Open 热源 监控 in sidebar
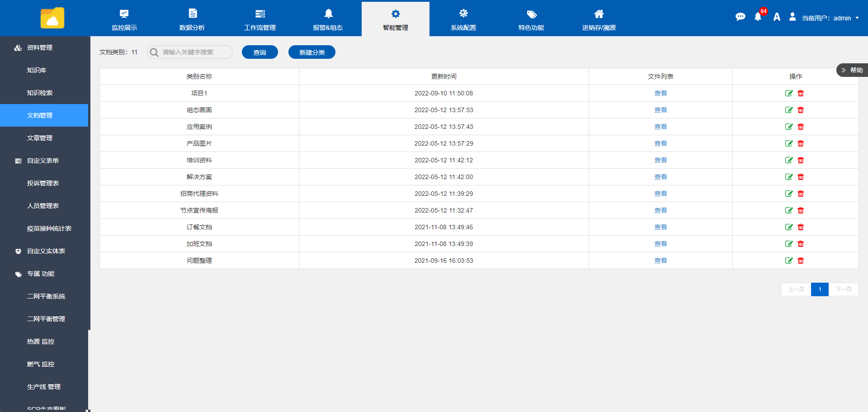 44,341
